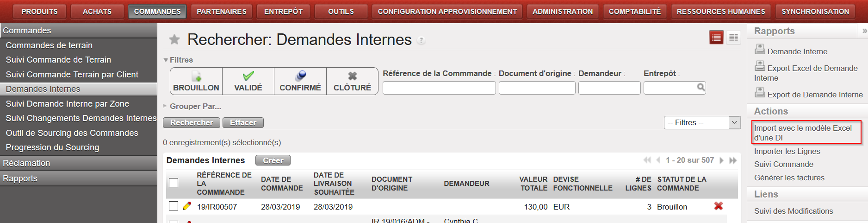This screenshot has height=223, width=868.
Task: Click the Créer button
Action: click(273, 160)
